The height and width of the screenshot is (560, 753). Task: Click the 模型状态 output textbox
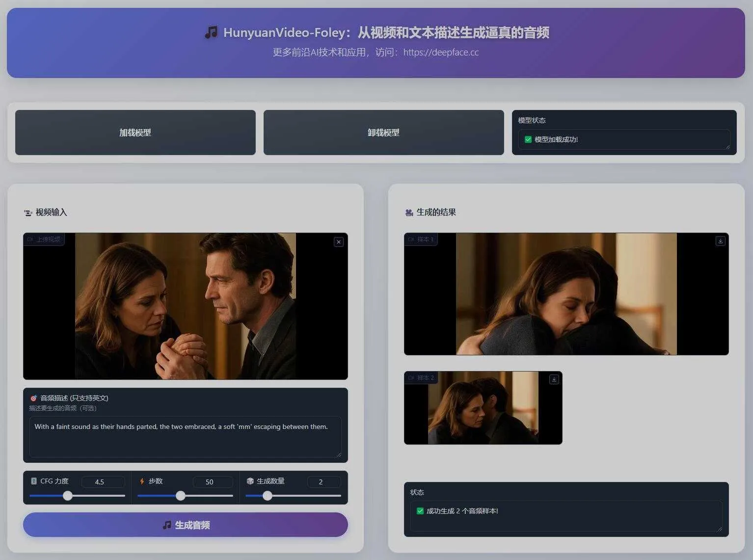624,139
